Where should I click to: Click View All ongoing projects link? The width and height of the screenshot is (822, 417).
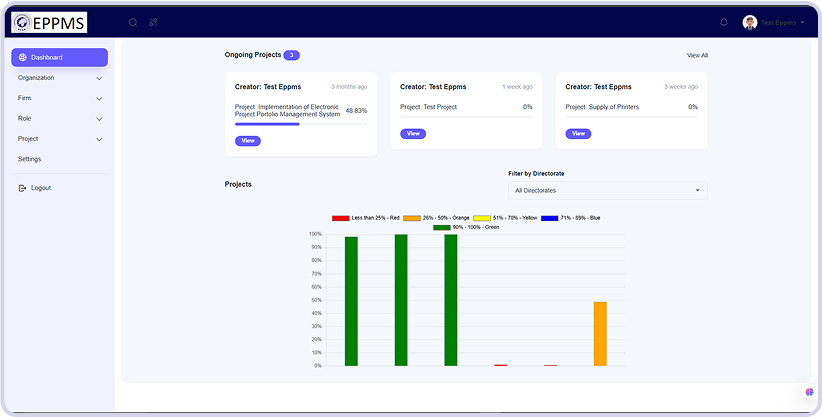(697, 55)
